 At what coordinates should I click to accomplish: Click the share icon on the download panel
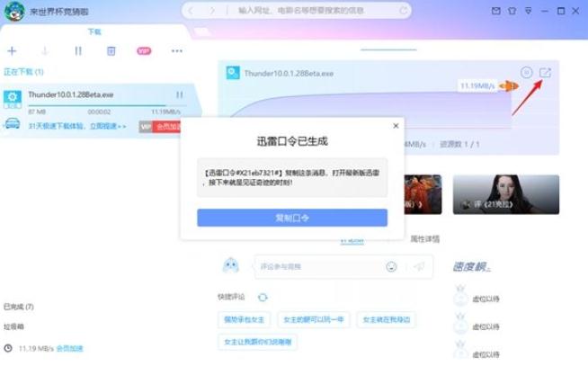545,73
